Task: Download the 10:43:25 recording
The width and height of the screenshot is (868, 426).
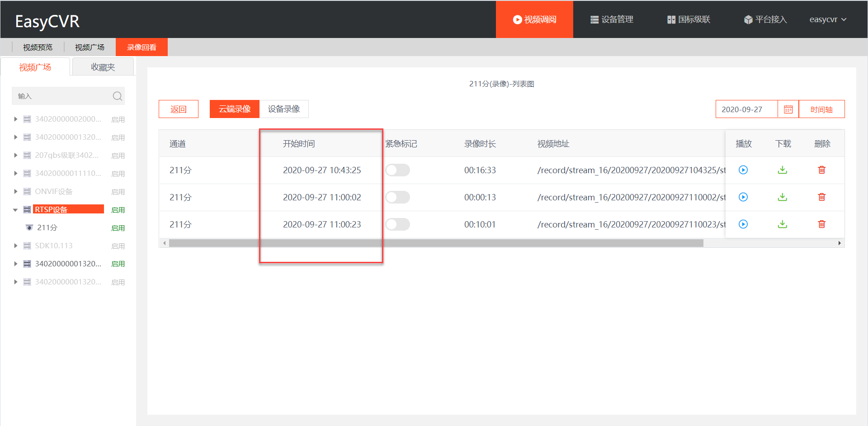Action: pos(783,170)
